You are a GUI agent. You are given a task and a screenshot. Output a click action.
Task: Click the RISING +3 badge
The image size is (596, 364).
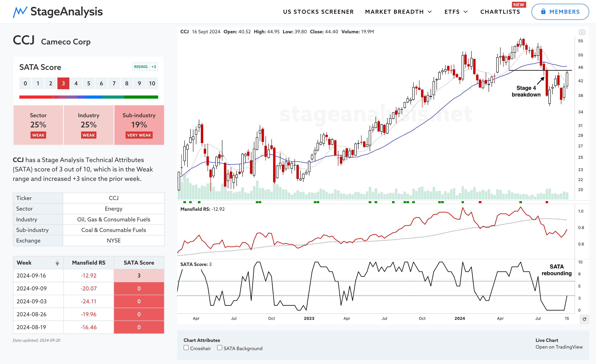pos(145,67)
